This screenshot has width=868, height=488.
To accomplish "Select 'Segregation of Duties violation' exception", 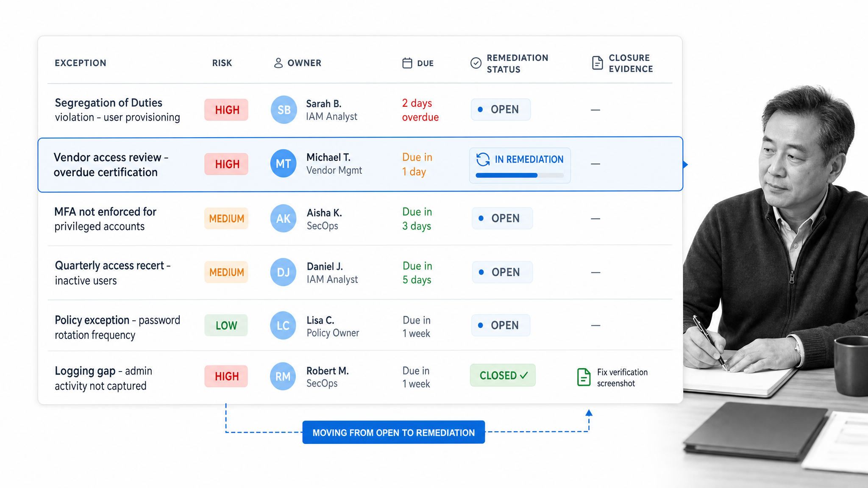I will point(117,110).
